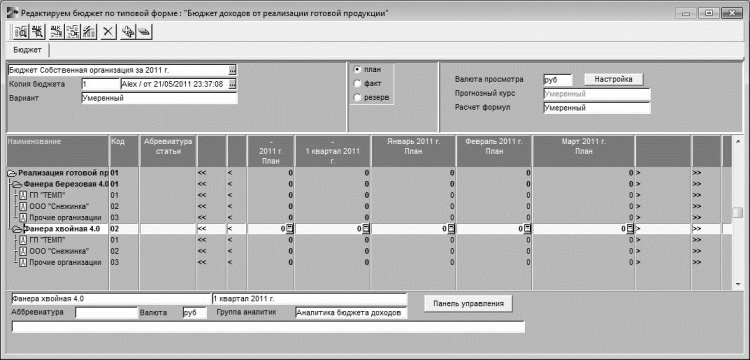The width and height of the screenshot is (750, 360).
Task: Click the last flat stack toolbar icon
Action: coord(144,32)
